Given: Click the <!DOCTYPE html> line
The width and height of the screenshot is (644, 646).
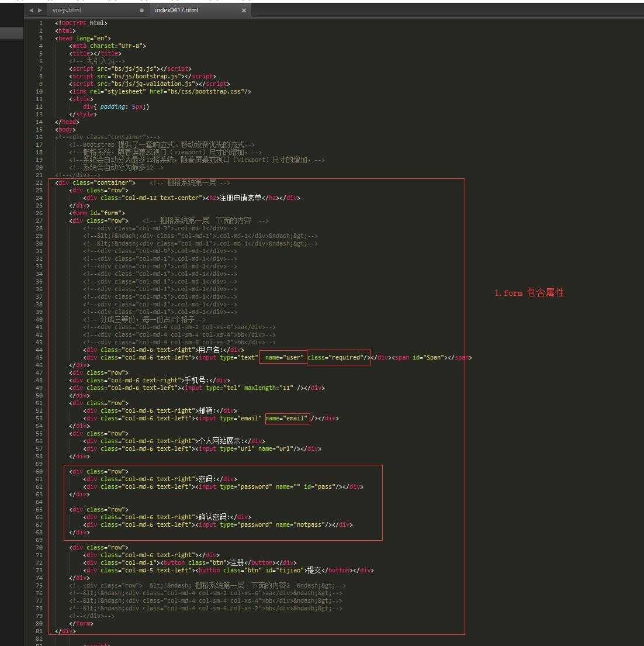Looking at the screenshot, I should point(81,23).
